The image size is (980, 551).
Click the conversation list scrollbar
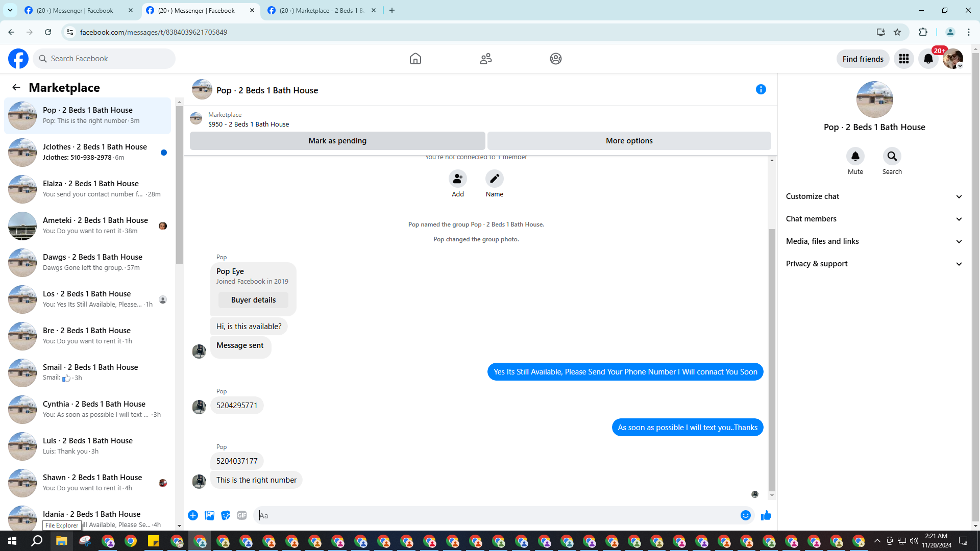pos(179,185)
